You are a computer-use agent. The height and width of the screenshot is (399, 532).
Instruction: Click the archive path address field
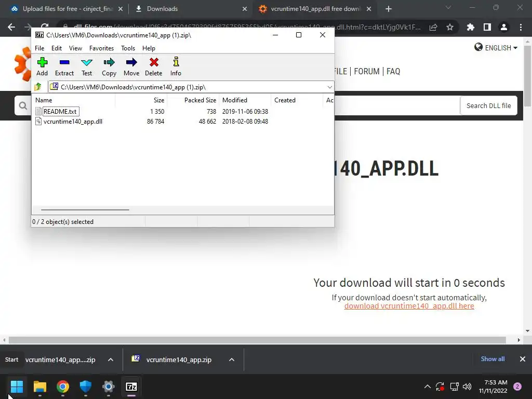pos(191,87)
